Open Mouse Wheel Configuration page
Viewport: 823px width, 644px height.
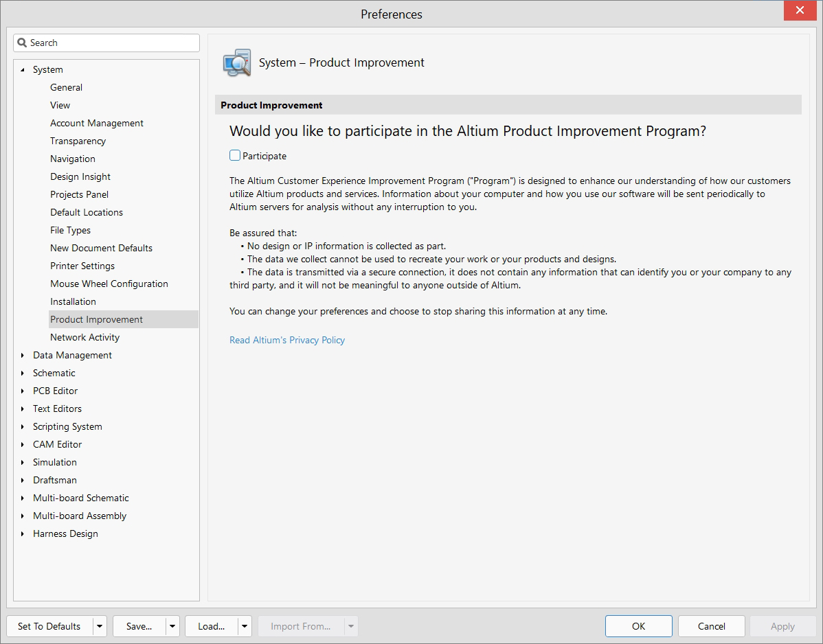pyautogui.click(x=109, y=284)
